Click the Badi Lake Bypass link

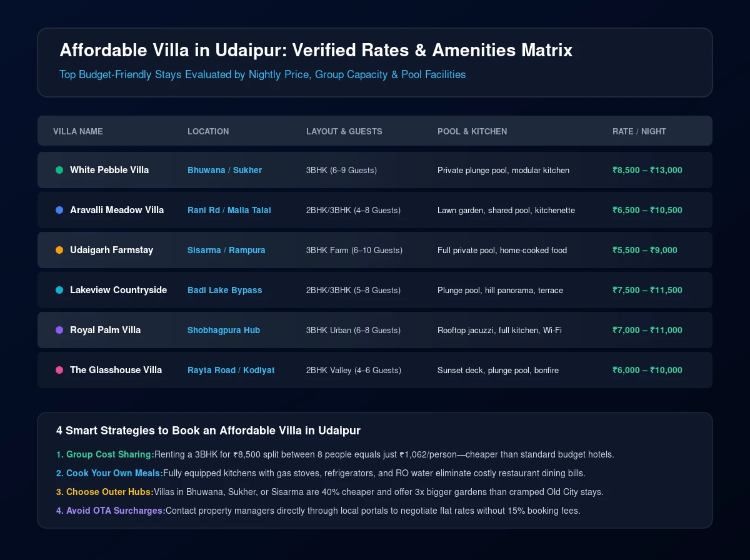(x=225, y=290)
